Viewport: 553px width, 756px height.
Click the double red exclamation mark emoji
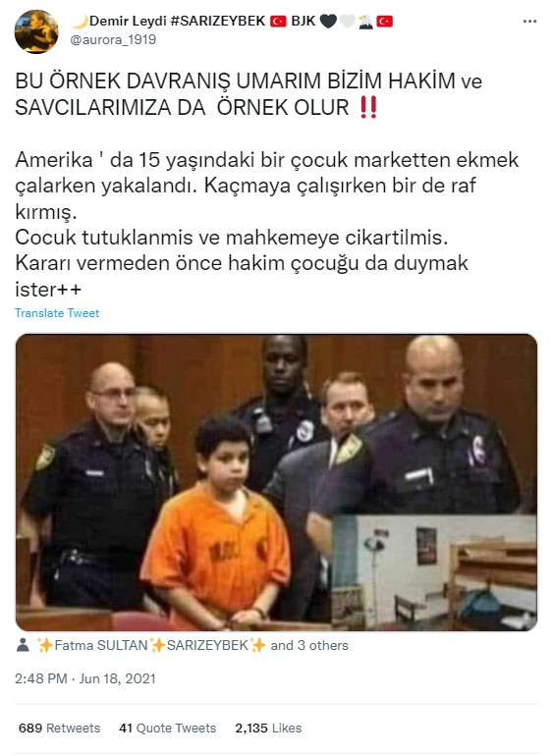(x=368, y=107)
